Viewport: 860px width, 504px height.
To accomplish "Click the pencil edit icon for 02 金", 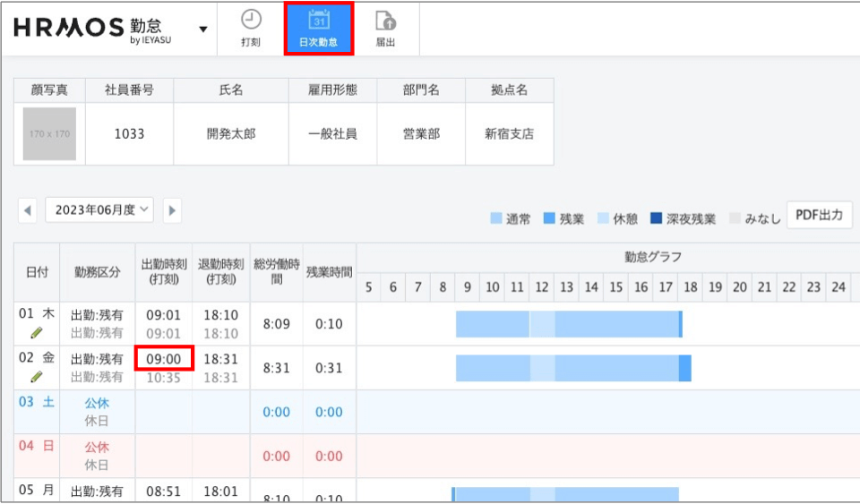I will tap(37, 377).
